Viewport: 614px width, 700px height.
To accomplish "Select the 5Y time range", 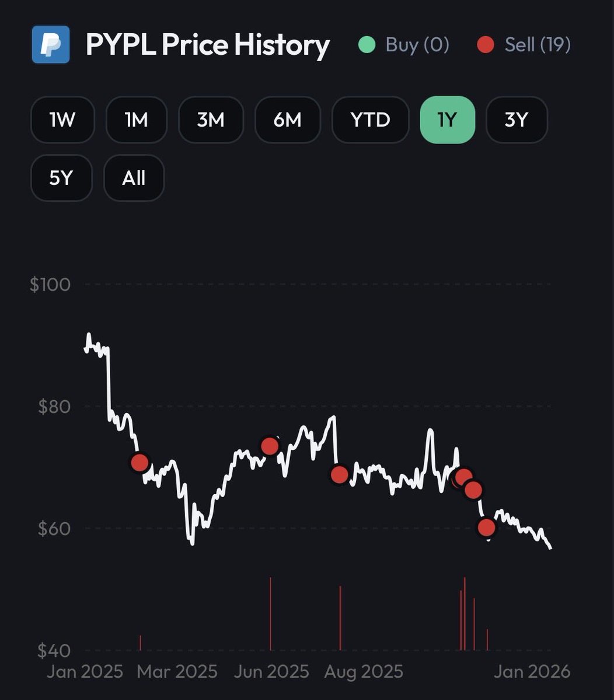I will [61, 178].
